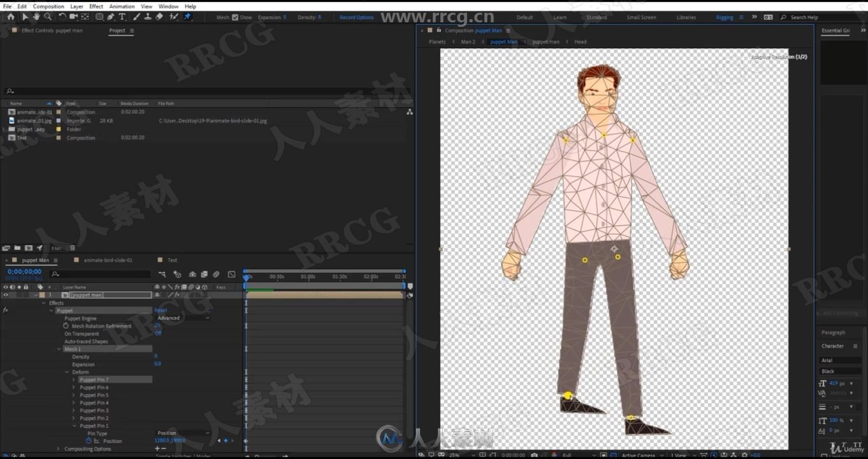Expand Puppet Pin 7 properties
Screen dimensions: 868x459
pyautogui.click(x=74, y=379)
